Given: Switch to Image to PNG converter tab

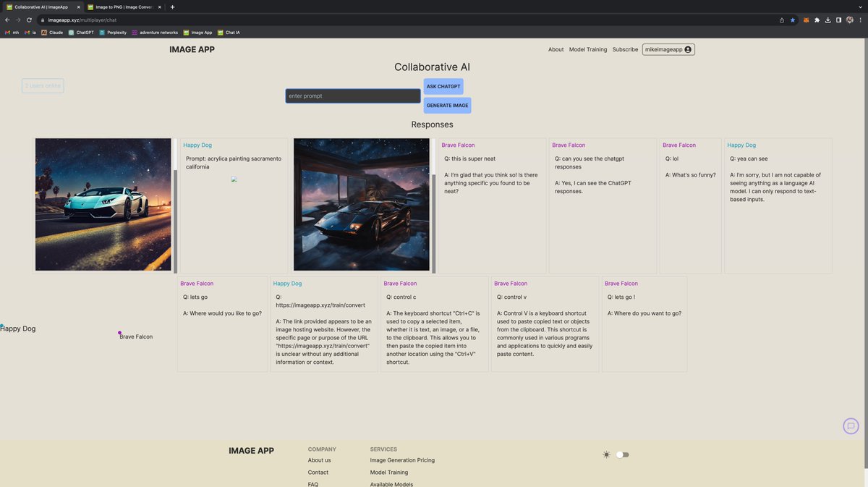Looking at the screenshot, I should [123, 7].
